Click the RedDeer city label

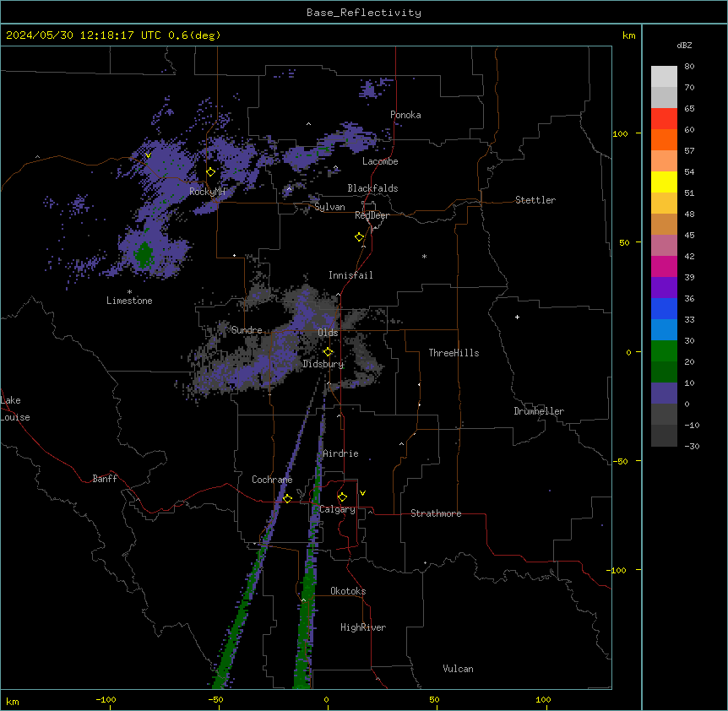[x=372, y=215]
